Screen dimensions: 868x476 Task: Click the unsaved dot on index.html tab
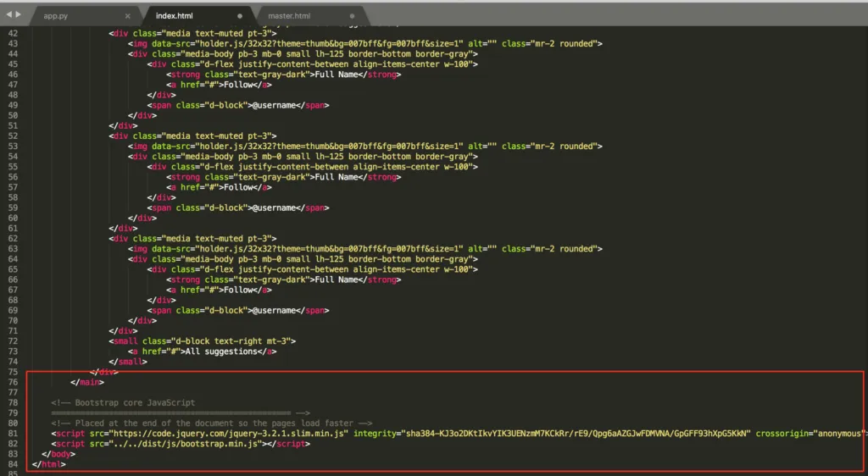point(240,16)
